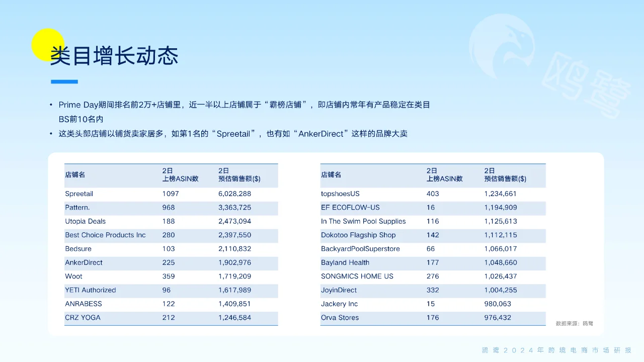Click ASIN count 276 for SONGMICS
644x362 pixels.
click(x=433, y=276)
